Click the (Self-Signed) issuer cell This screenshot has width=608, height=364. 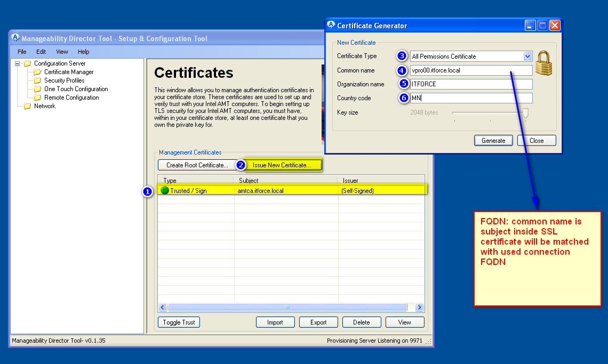pos(357,191)
